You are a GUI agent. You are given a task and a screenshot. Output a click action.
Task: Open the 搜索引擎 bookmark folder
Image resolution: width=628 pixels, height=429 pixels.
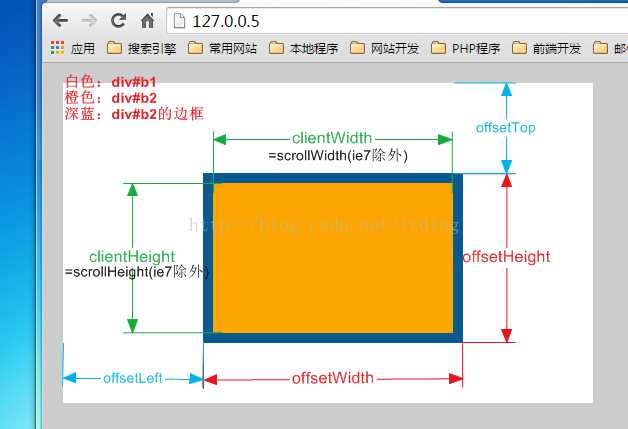coord(141,48)
